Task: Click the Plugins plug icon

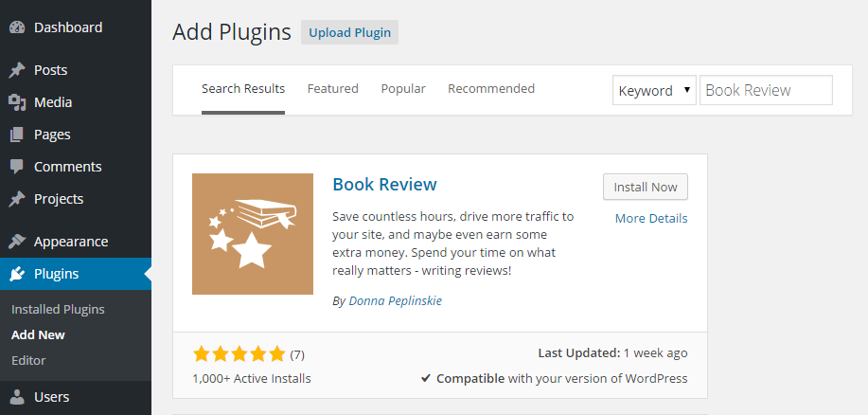Action: click(17, 274)
